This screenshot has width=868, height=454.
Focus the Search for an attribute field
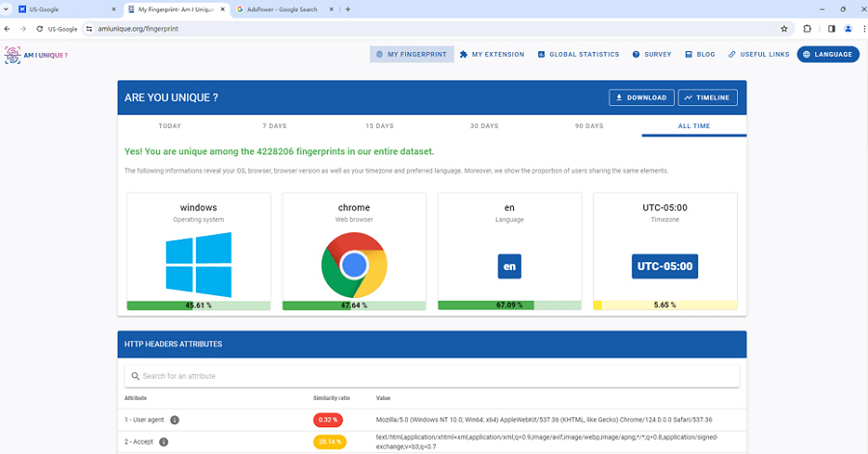pyautogui.click(x=432, y=376)
